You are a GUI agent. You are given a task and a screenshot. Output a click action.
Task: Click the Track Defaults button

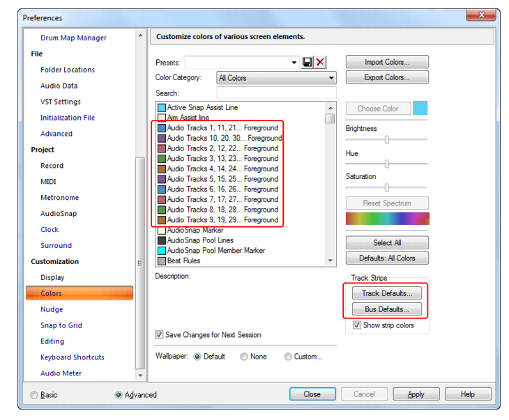[387, 293]
